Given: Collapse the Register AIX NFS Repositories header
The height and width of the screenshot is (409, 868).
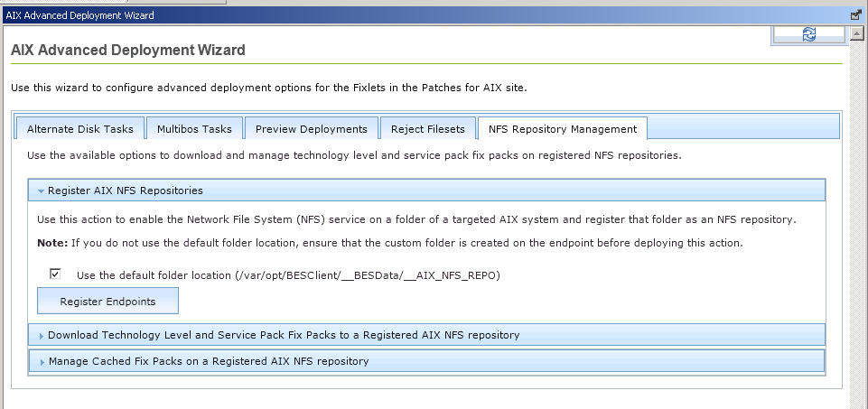Looking at the screenshot, I should coord(126,191).
